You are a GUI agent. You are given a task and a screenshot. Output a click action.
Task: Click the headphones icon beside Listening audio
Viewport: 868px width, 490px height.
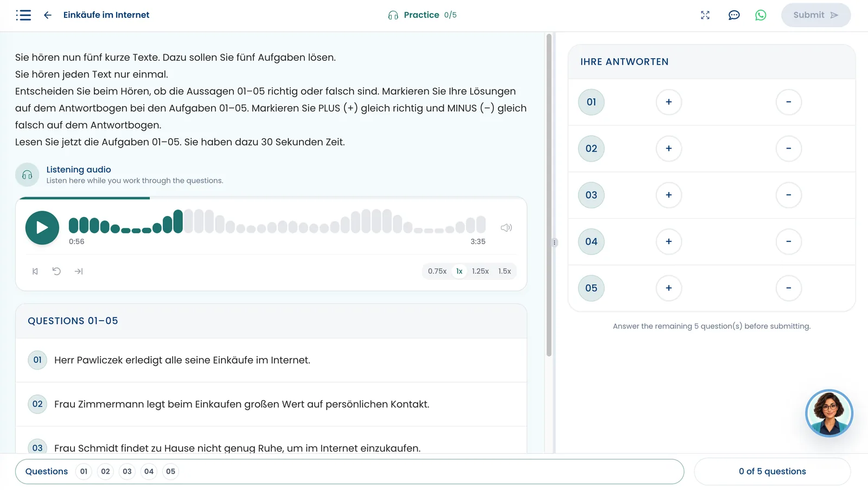point(27,175)
